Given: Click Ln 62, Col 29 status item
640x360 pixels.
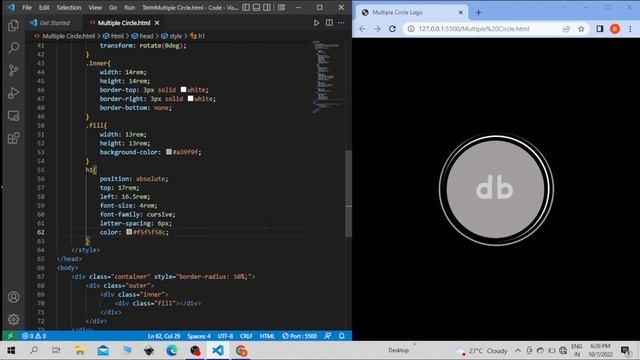Looking at the screenshot, I should click(x=164, y=336).
